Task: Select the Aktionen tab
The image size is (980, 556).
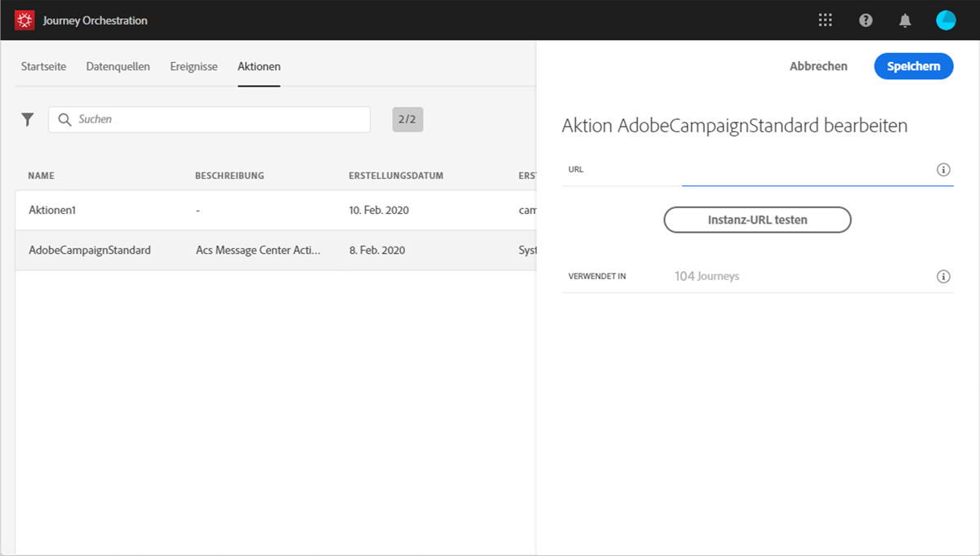Action: tap(259, 66)
